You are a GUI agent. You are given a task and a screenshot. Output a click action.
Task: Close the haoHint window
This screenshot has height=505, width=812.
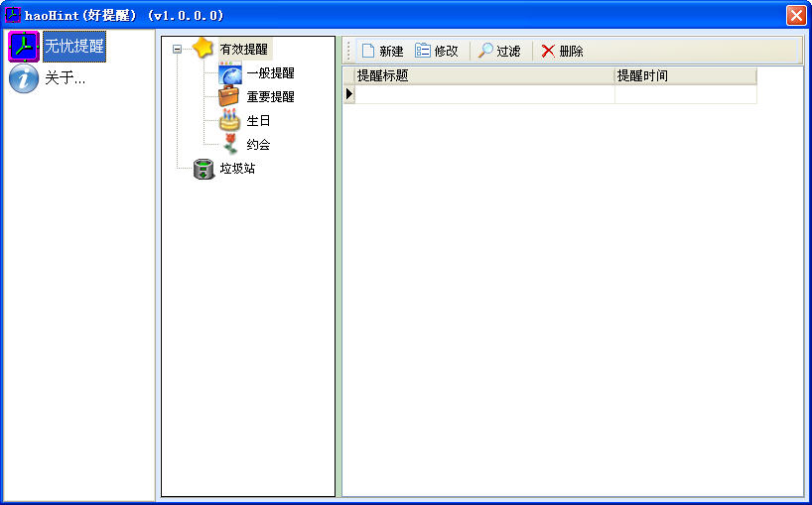(x=796, y=15)
